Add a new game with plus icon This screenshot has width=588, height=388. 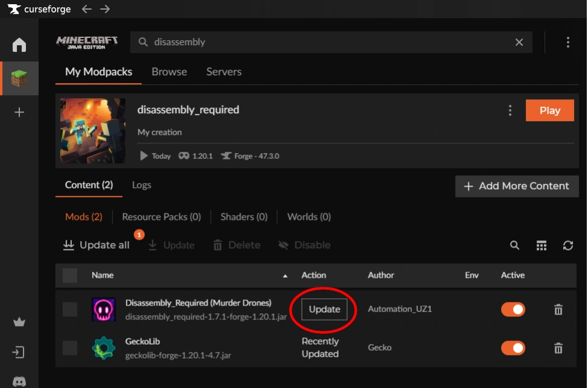click(x=19, y=112)
